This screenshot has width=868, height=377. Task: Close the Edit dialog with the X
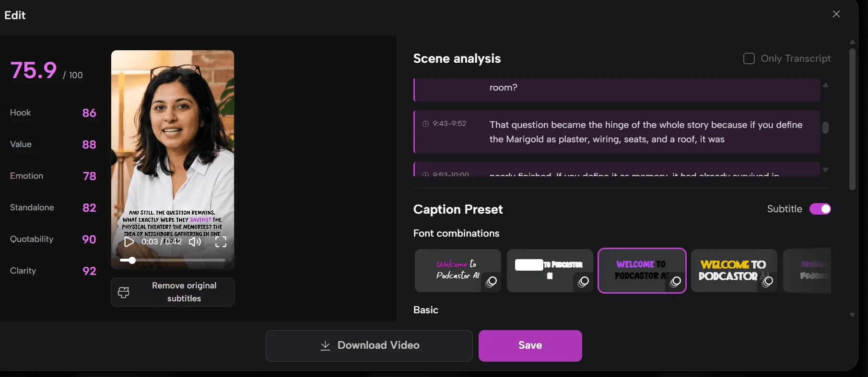click(x=836, y=14)
